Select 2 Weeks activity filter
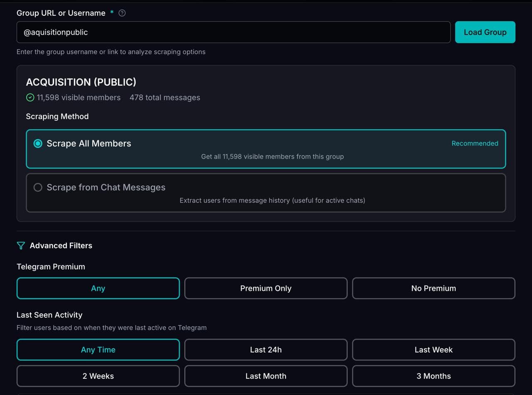The image size is (532, 395). (98, 376)
